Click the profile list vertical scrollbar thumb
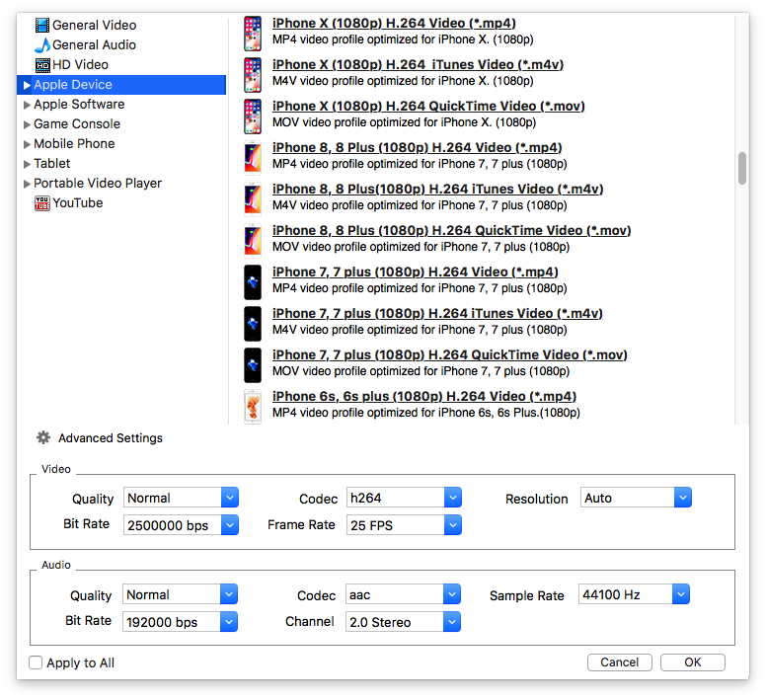The image size is (766, 700). (742, 169)
